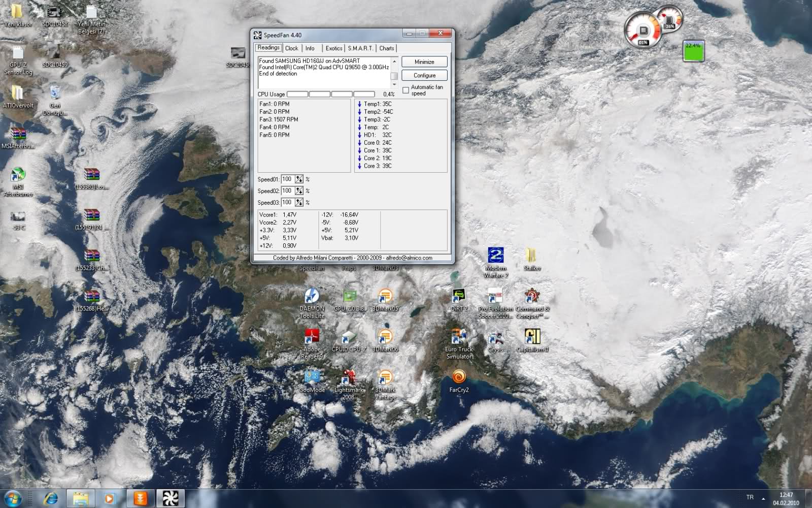The image size is (812, 508).
Task: Click the Vcore1 1,47V value
Action: point(289,215)
